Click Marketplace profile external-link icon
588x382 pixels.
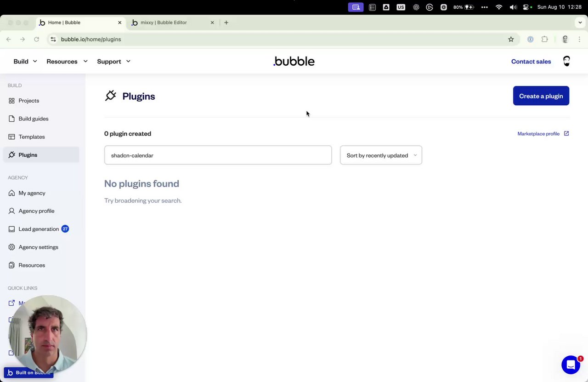[x=566, y=134]
